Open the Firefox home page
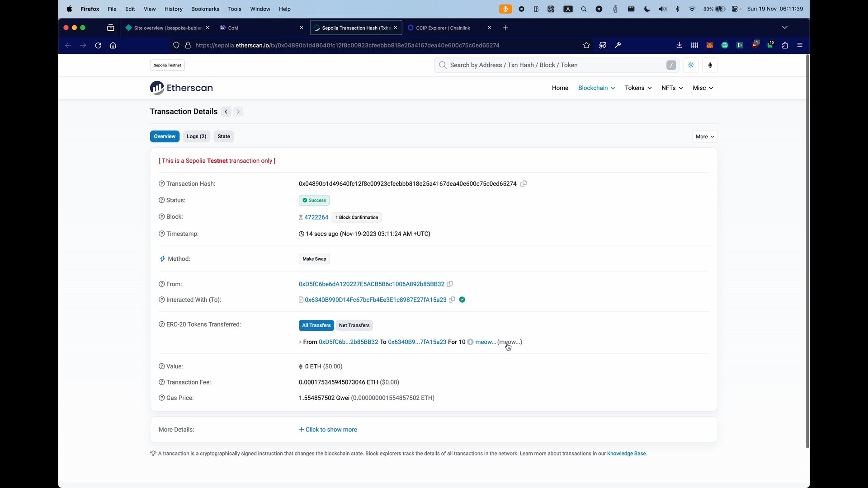 click(x=113, y=45)
